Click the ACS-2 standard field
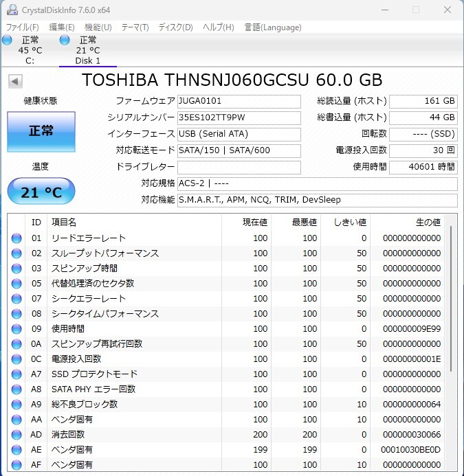Screen dimensions: 464x476 click(317, 183)
